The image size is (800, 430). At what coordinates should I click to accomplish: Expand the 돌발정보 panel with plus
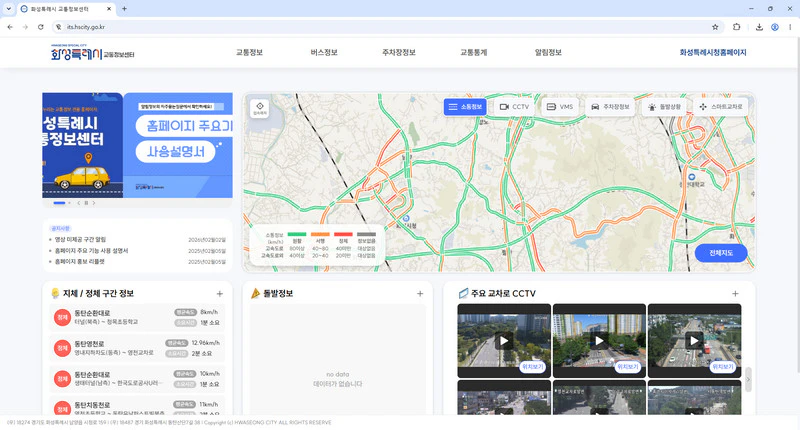pyautogui.click(x=420, y=293)
